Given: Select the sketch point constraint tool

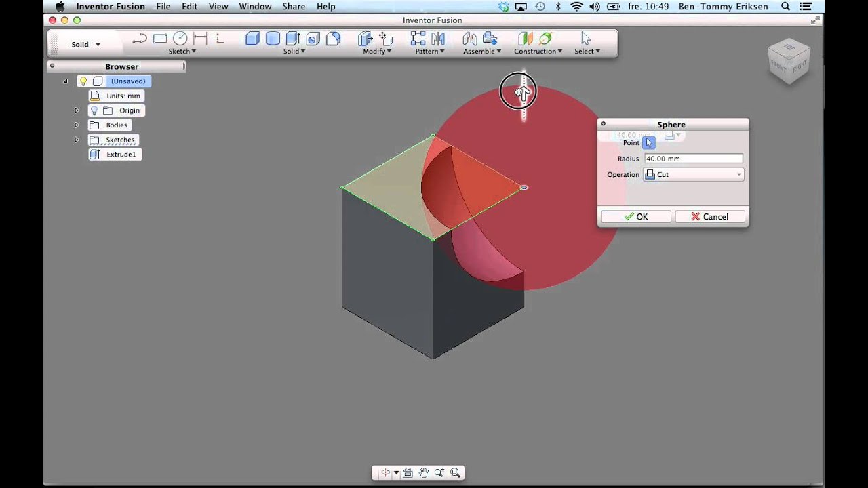Looking at the screenshot, I should point(219,39).
